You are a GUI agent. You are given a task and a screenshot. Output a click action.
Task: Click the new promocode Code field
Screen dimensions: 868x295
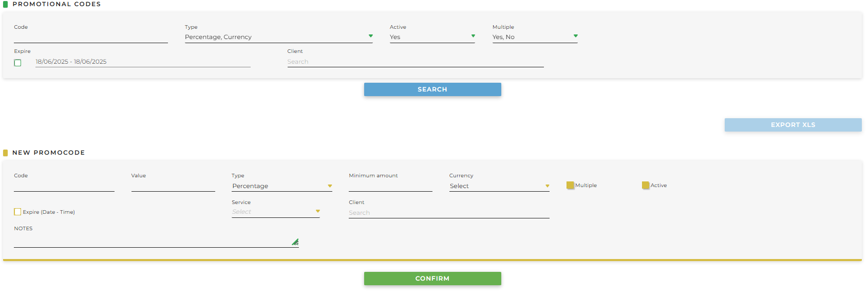[64, 186]
